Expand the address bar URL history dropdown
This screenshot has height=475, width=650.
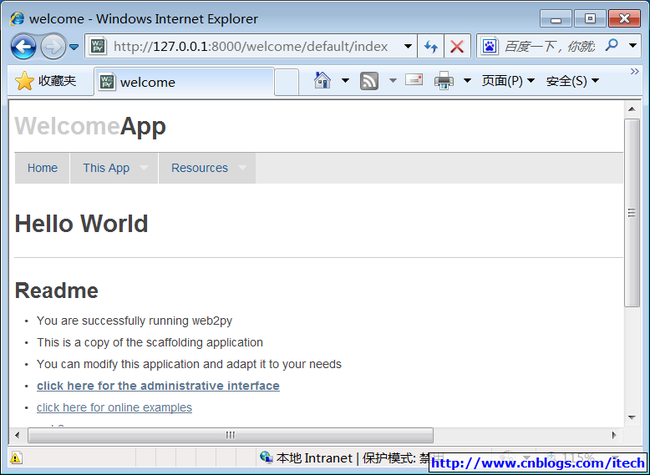coord(408,46)
